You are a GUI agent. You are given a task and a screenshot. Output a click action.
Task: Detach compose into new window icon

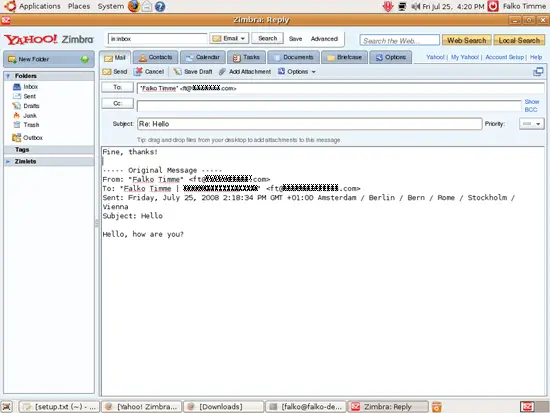pos(538,72)
